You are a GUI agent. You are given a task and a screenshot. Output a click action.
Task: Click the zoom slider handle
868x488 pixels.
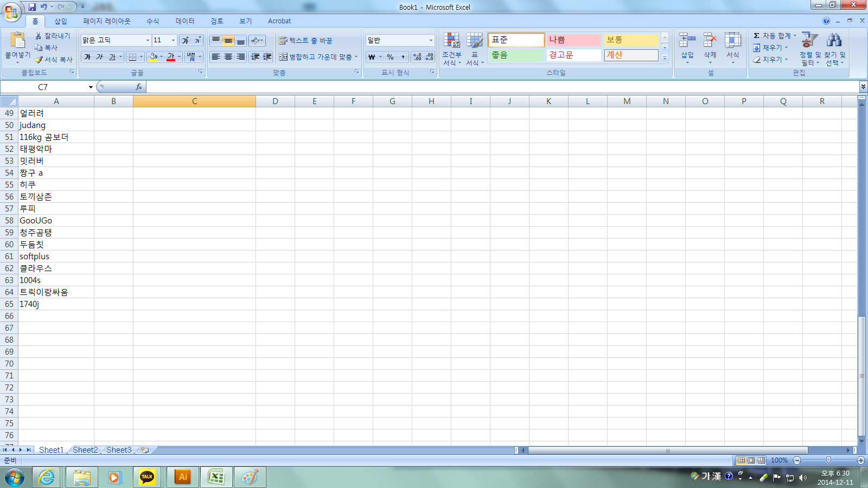[828, 460]
